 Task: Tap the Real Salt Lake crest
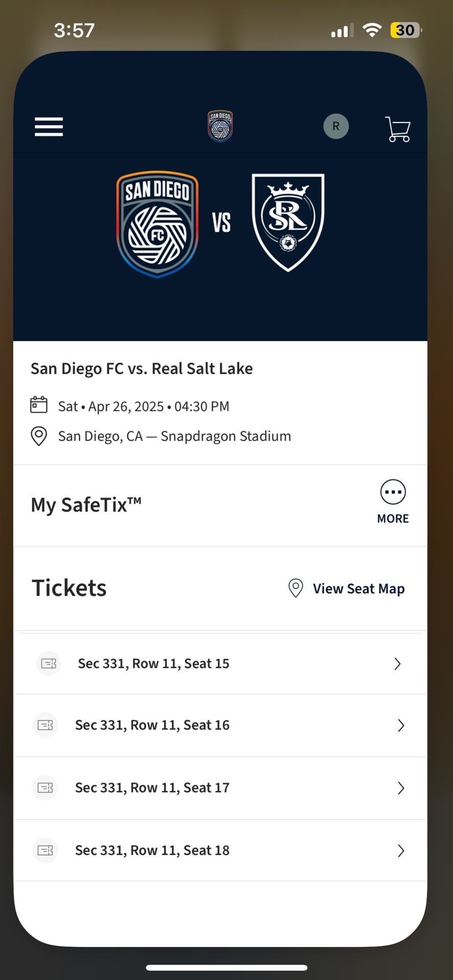288,222
